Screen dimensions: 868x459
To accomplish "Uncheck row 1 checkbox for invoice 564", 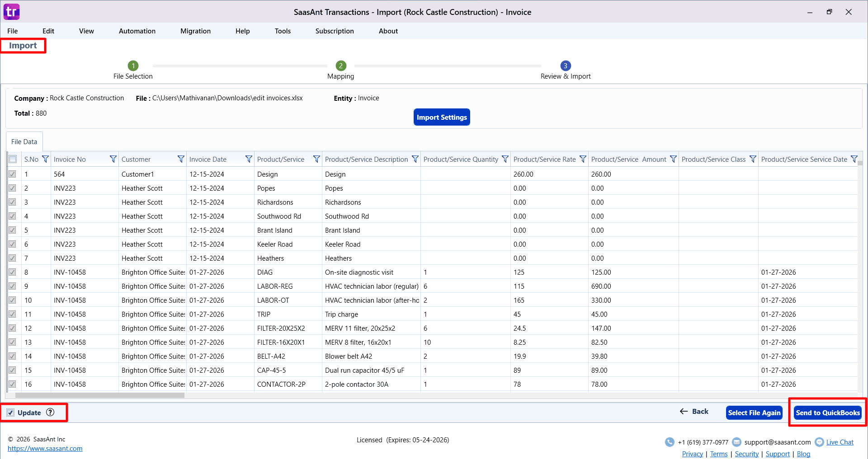I will [12, 174].
